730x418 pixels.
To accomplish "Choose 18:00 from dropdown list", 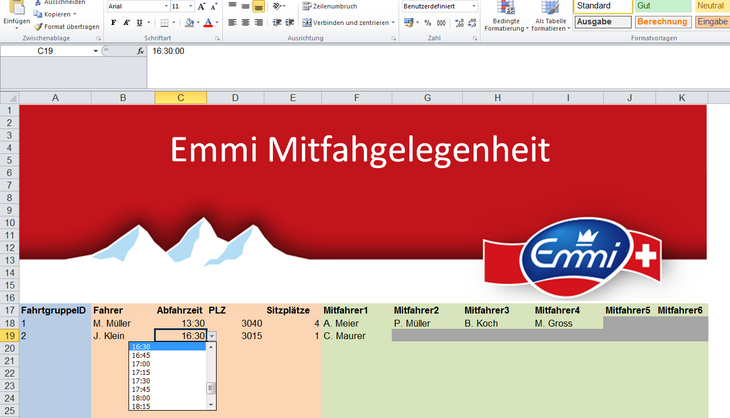I will click(x=168, y=398).
